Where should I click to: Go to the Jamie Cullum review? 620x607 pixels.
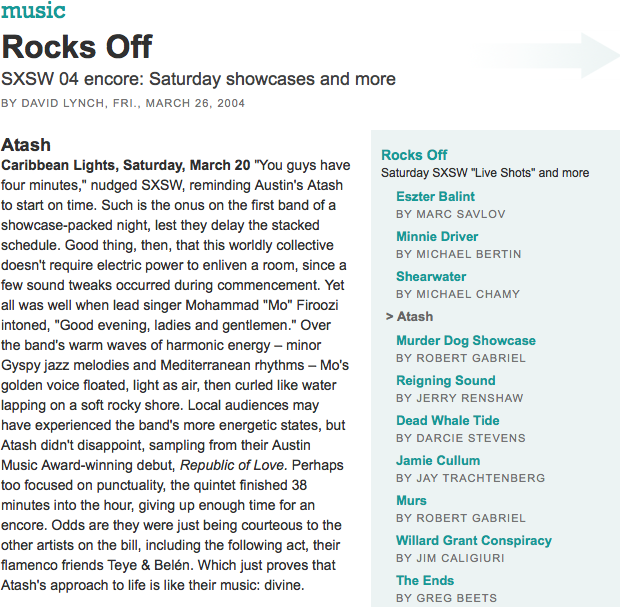click(438, 461)
